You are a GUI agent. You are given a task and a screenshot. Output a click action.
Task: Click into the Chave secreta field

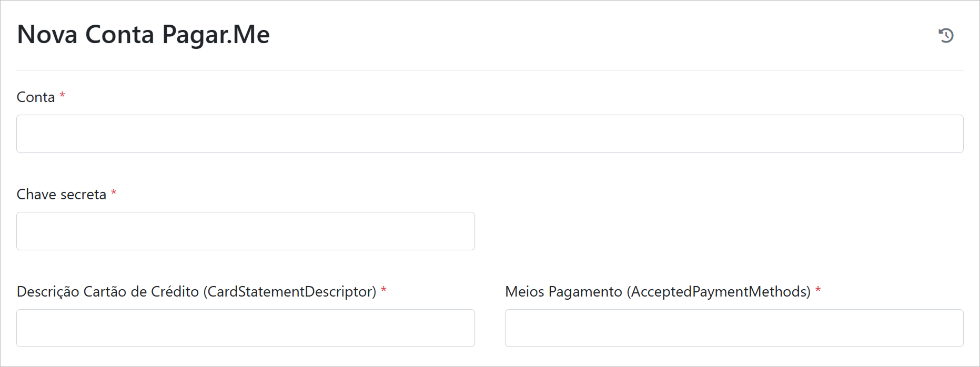click(x=245, y=231)
